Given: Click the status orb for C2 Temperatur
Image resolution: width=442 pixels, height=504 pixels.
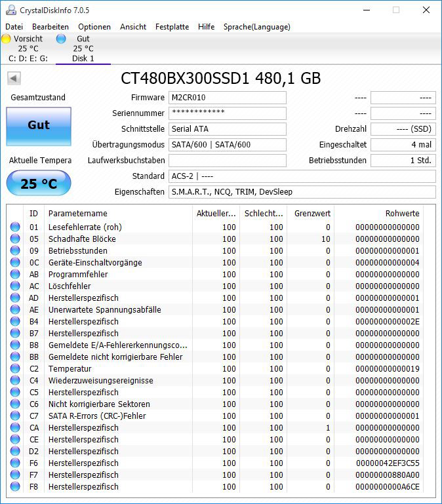Looking at the screenshot, I should pos(15,368).
